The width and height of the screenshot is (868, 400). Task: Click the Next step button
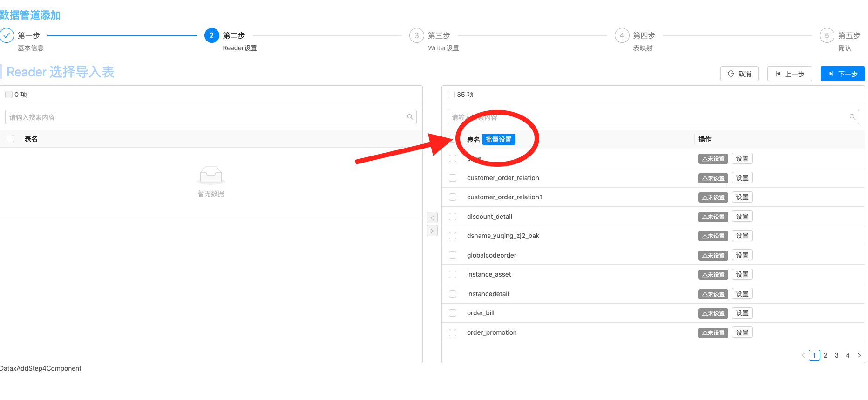[x=842, y=74]
